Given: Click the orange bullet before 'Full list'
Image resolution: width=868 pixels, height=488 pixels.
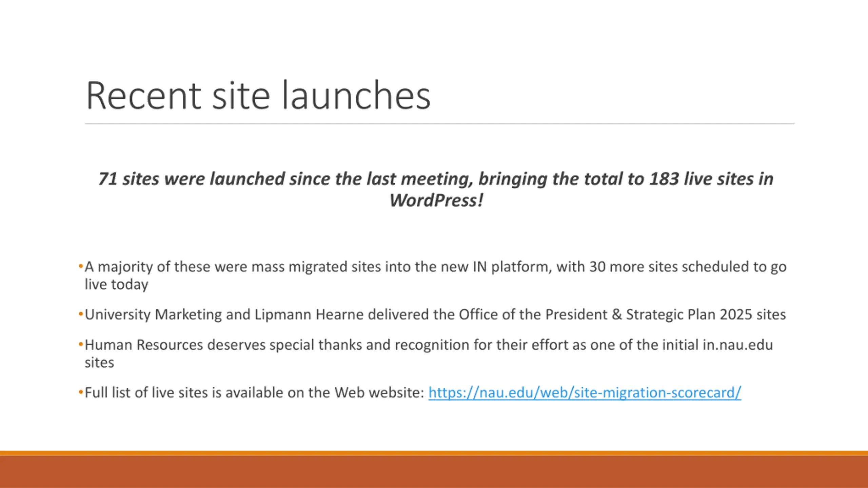Looking at the screenshot, I should [81, 392].
